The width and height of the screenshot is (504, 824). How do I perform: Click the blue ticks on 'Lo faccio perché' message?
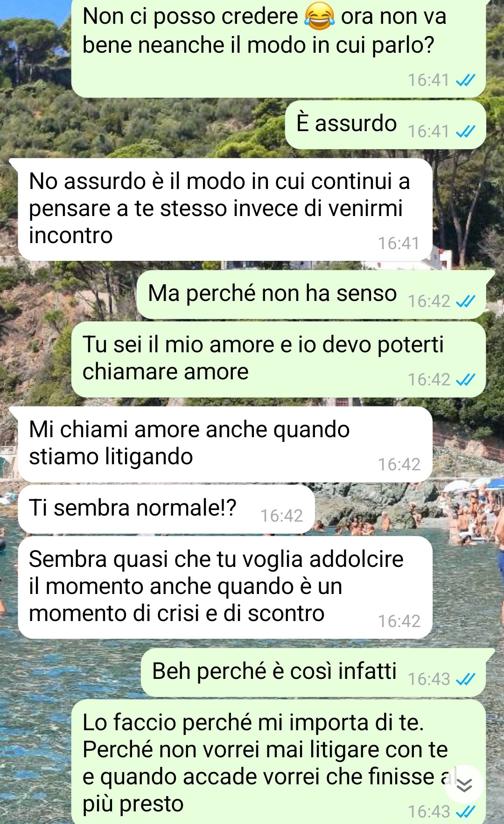tap(465, 812)
